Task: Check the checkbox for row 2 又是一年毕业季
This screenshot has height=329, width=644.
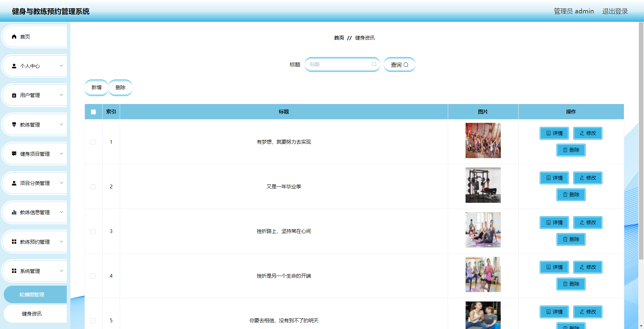Action: pos(93,187)
